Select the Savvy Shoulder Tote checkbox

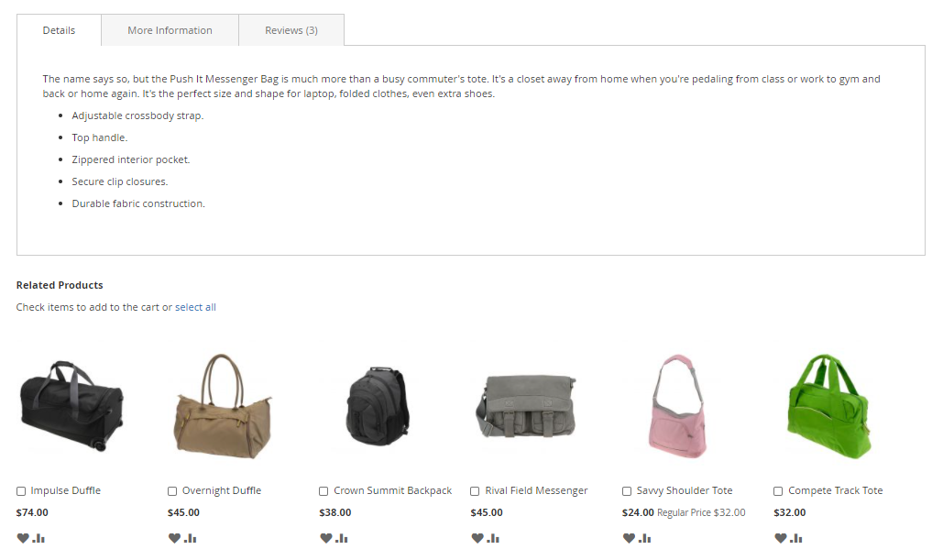pos(627,491)
